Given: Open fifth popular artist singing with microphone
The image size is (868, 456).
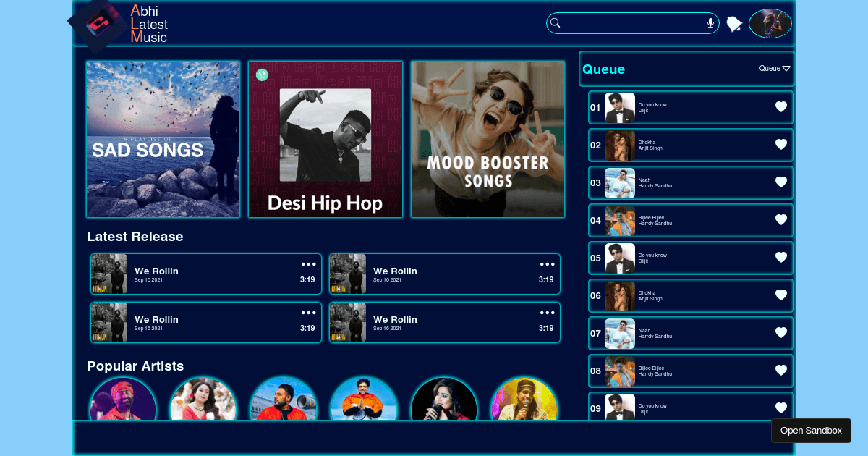Looking at the screenshot, I should point(444,399).
